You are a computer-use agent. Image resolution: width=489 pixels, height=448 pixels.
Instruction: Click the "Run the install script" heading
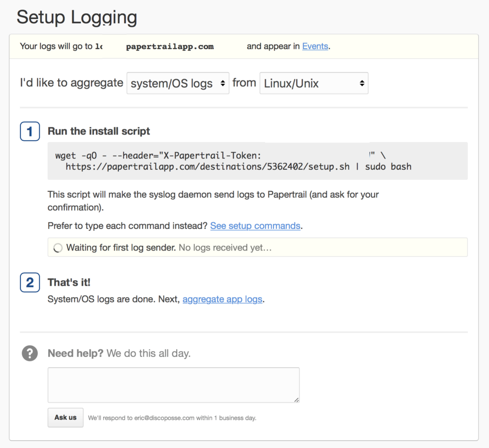(x=98, y=131)
